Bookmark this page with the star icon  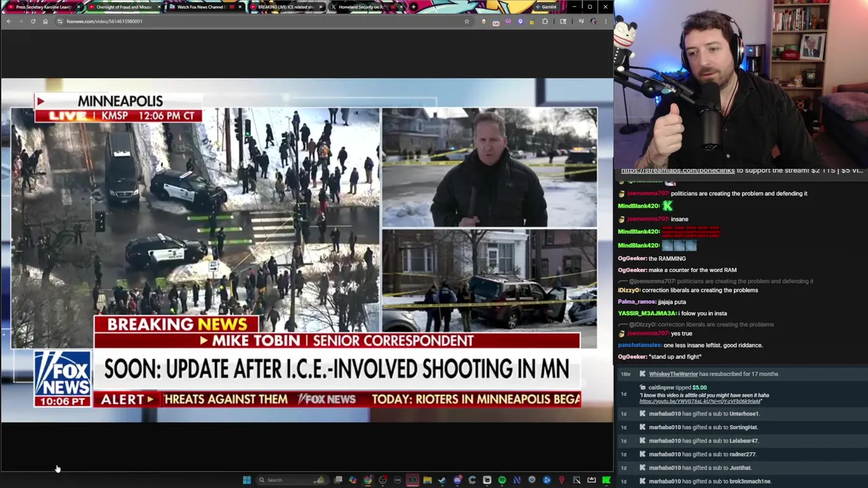point(467,21)
